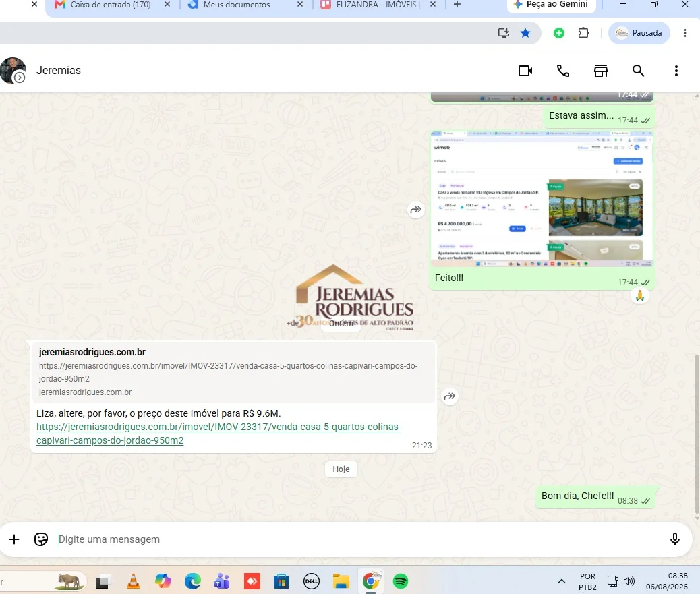
Task: Open VLC media player from taskbar
Action: (133, 581)
